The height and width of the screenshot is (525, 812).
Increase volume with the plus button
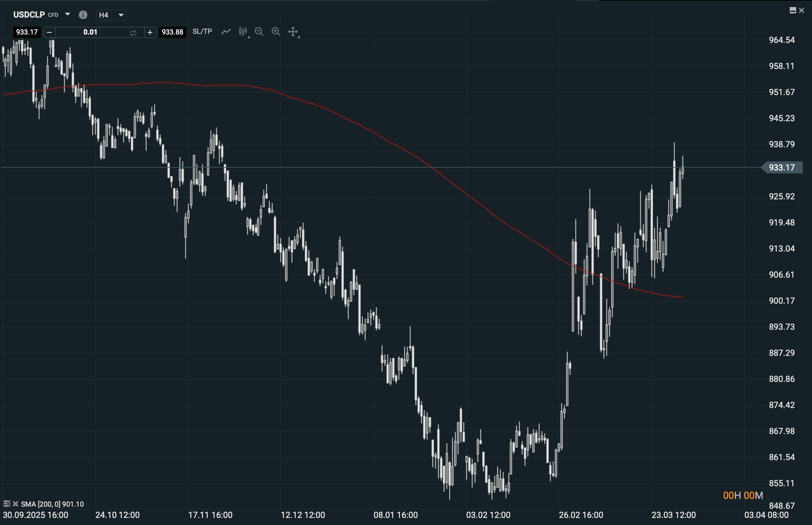(150, 32)
